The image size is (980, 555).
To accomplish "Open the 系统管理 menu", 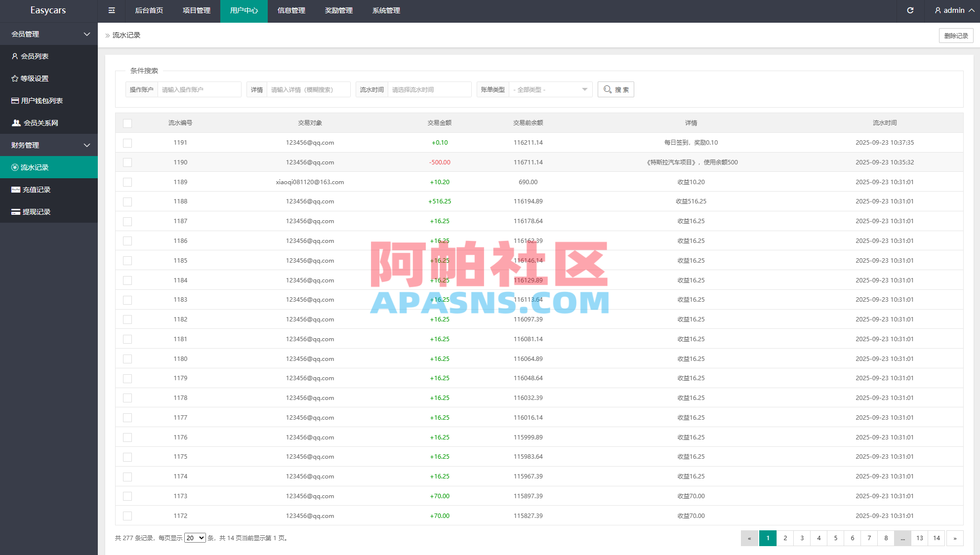I will pyautogui.click(x=386, y=10).
